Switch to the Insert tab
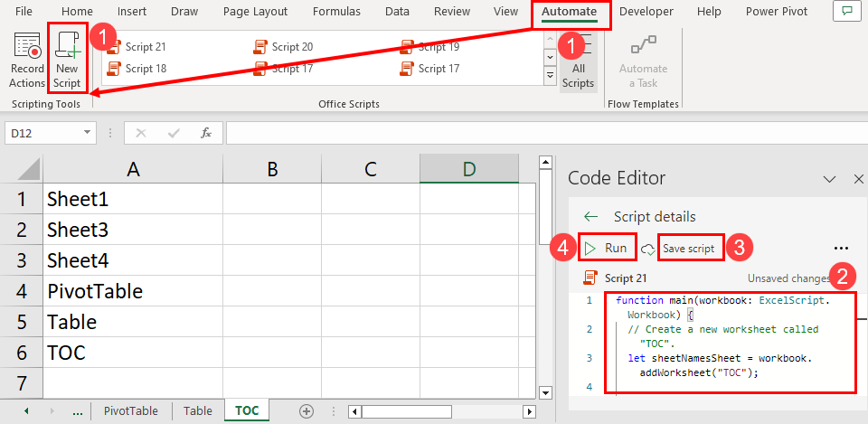Screen dimensions: 868x424 (x=131, y=12)
